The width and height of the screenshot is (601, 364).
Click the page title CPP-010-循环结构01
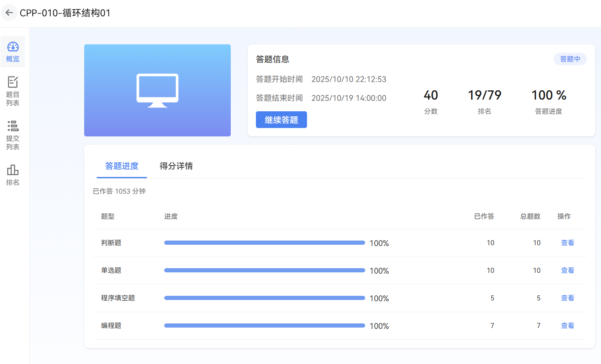65,13
